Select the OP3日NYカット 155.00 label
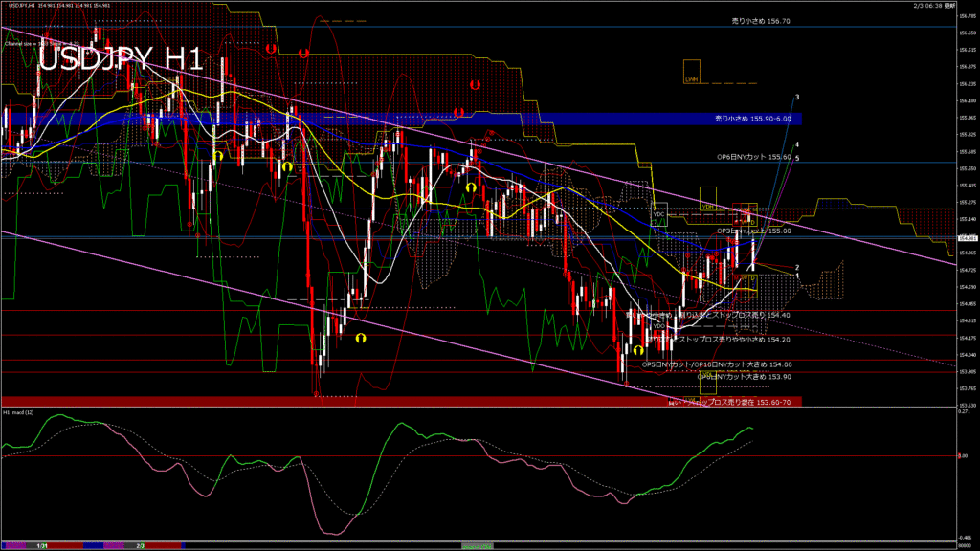Viewport: 980px width, 551px height. (x=753, y=231)
